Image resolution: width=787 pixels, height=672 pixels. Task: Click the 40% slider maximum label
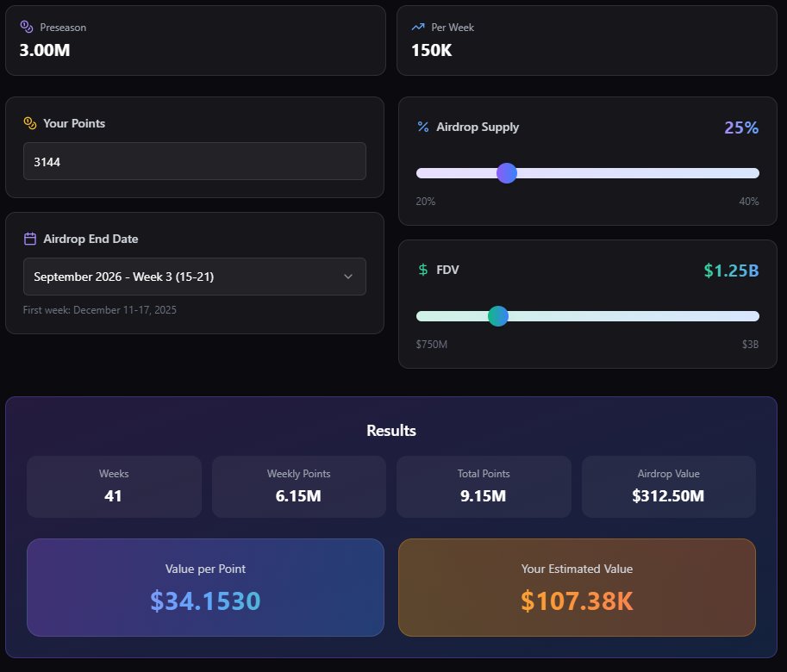(x=749, y=201)
